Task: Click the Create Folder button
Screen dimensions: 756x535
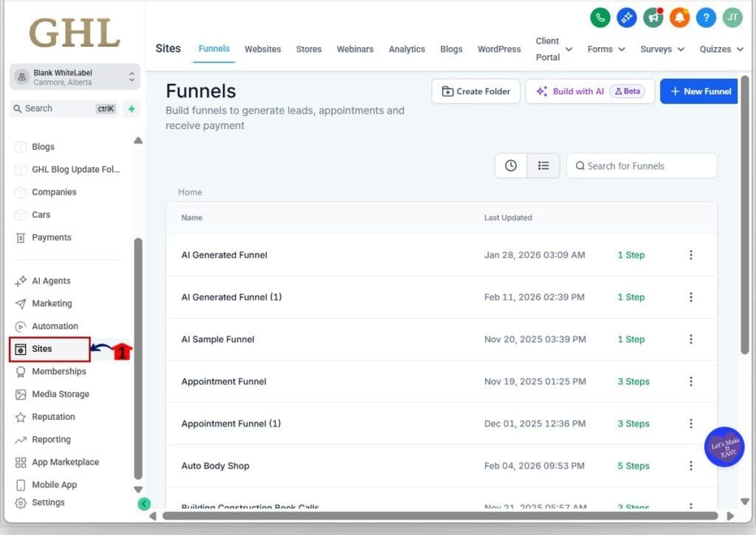Action: [475, 92]
